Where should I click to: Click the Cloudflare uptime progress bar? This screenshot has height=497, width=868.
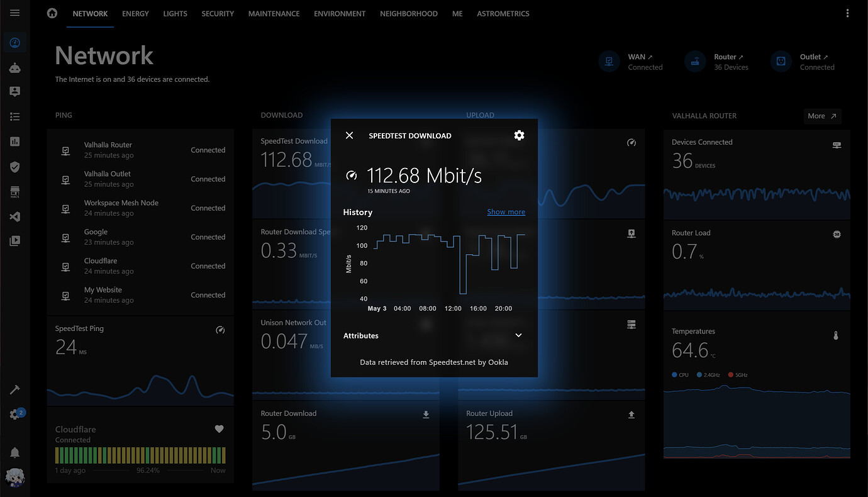140,454
